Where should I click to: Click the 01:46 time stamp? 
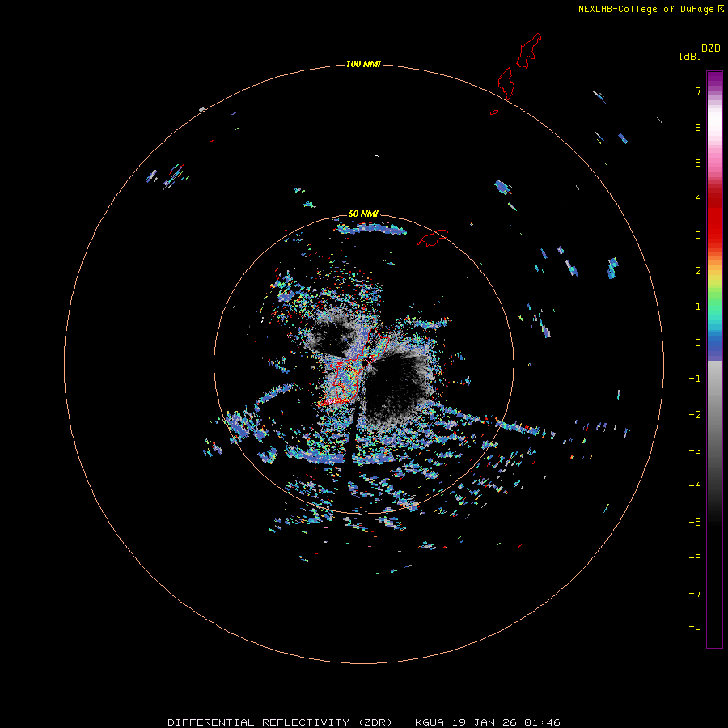tap(542, 722)
